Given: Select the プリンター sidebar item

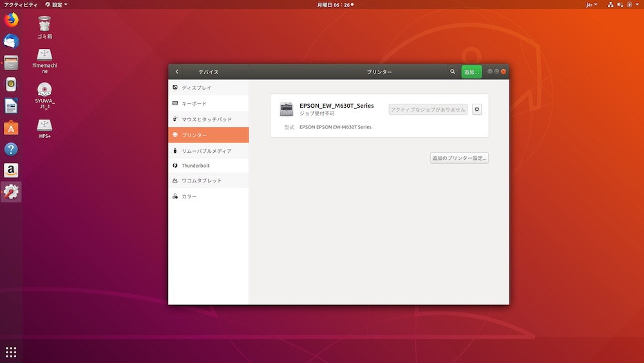Looking at the screenshot, I should (x=209, y=135).
